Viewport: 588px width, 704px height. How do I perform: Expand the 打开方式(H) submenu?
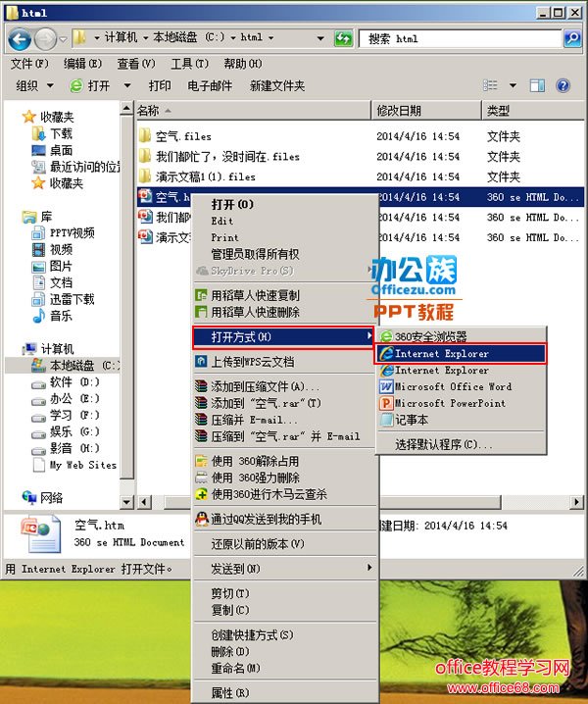tap(283, 336)
